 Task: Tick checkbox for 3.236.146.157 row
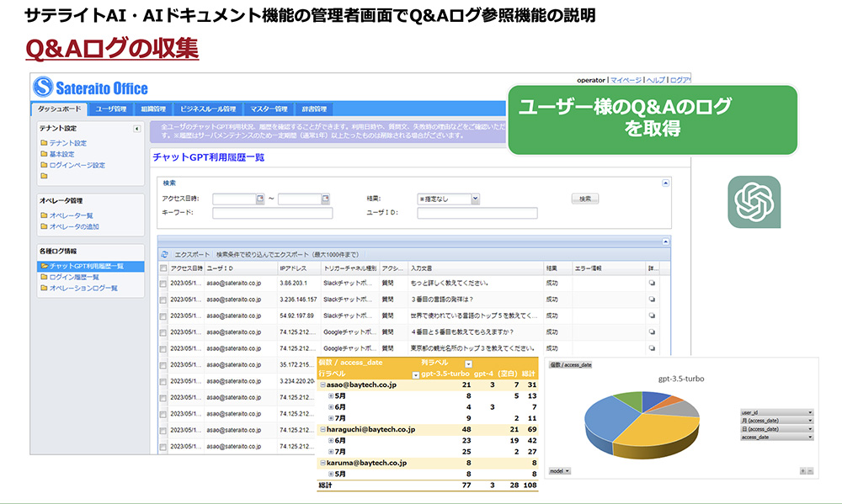(x=163, y=300)
